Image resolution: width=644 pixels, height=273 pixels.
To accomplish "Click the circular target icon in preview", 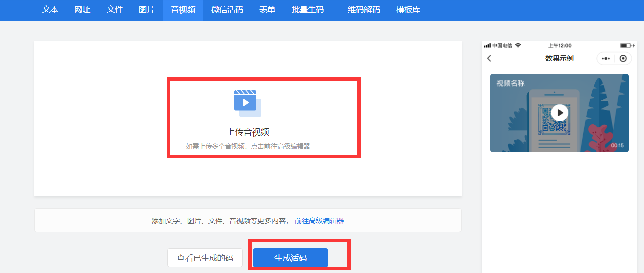I will coord(623,59).
